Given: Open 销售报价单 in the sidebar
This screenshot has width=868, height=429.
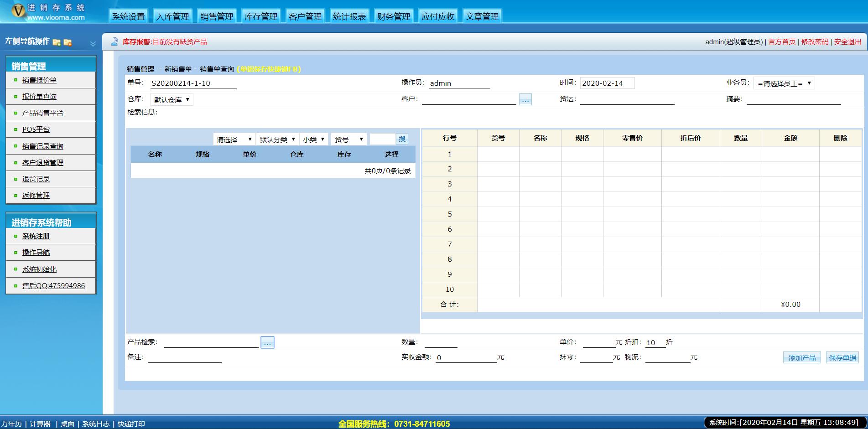Looking at the screenshot, I should (39, 80).
